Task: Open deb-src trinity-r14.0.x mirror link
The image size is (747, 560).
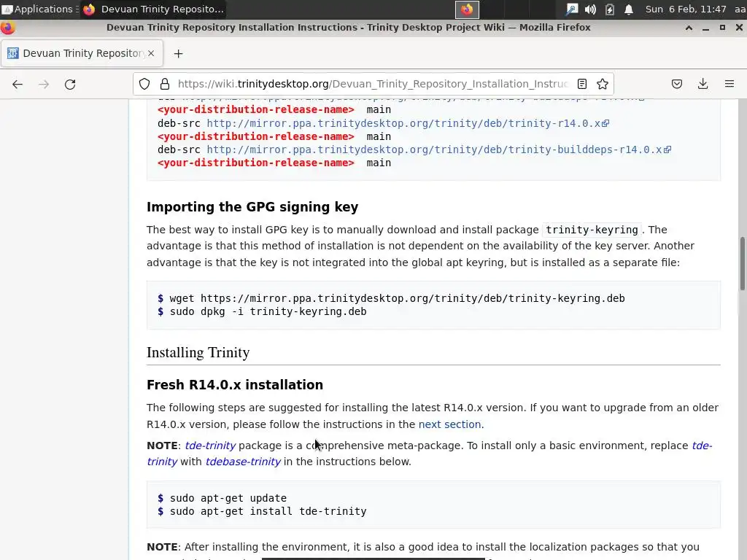Action: point(407,123)
